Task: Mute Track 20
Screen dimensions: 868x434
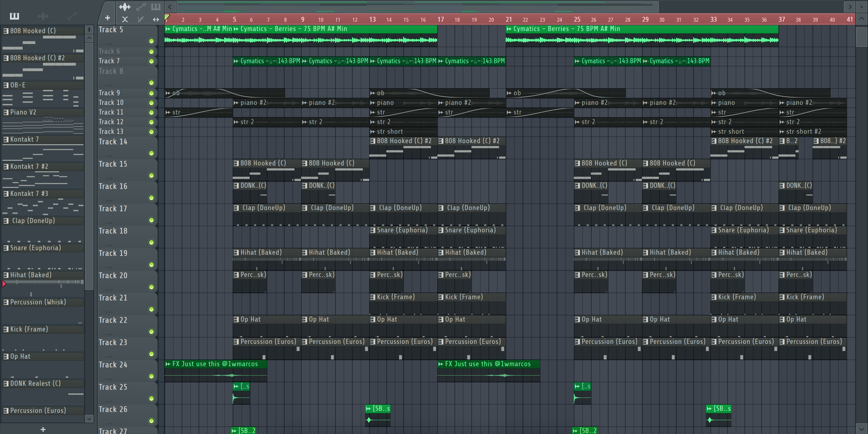Action: pos(151,287)
